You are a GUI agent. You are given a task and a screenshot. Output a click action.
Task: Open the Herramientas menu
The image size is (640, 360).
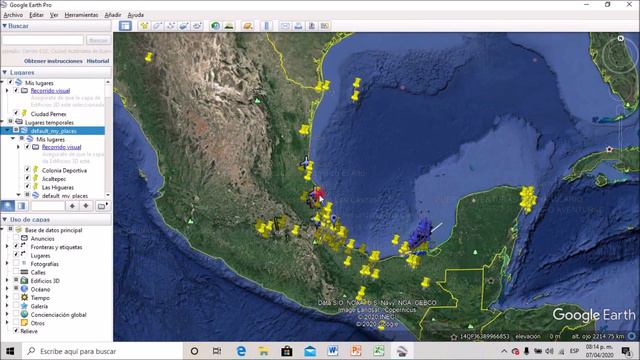click(81, 15)
